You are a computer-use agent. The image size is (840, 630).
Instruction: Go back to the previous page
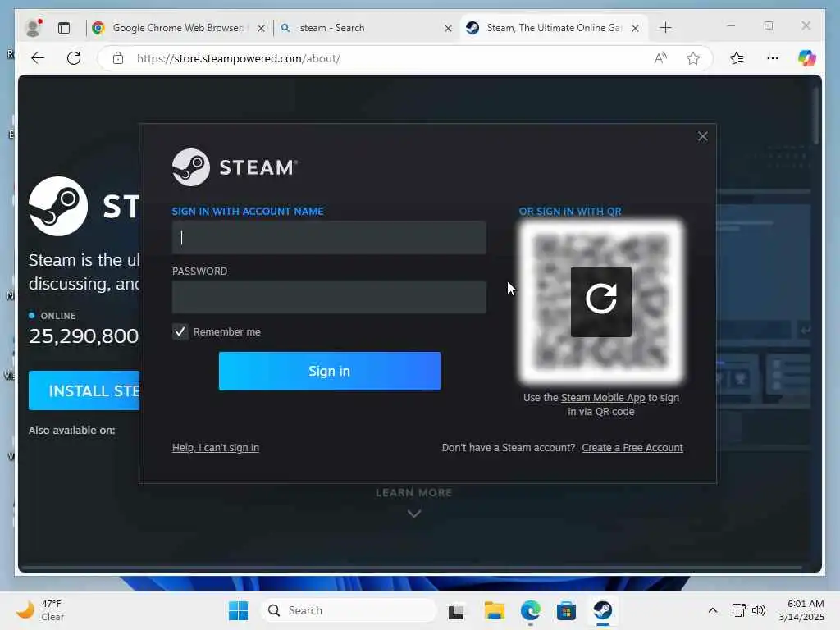tap(38, 58)
